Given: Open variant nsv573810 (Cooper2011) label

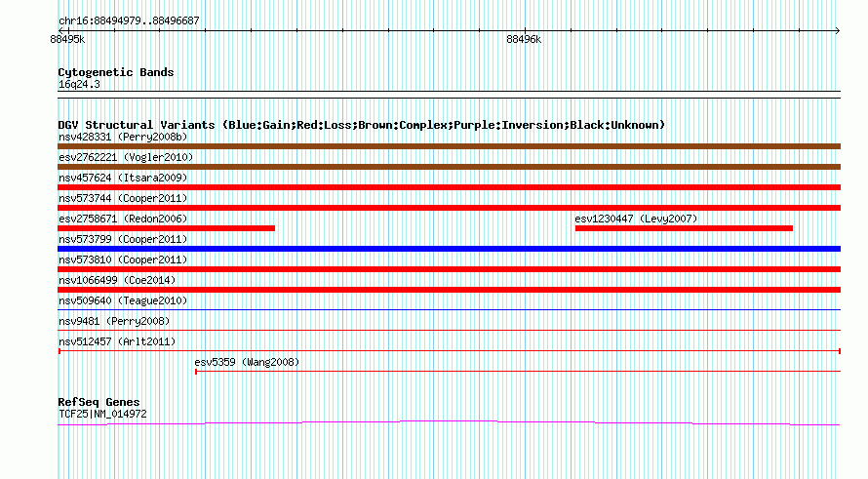Looking at the screenshot, I should point(123,259).
